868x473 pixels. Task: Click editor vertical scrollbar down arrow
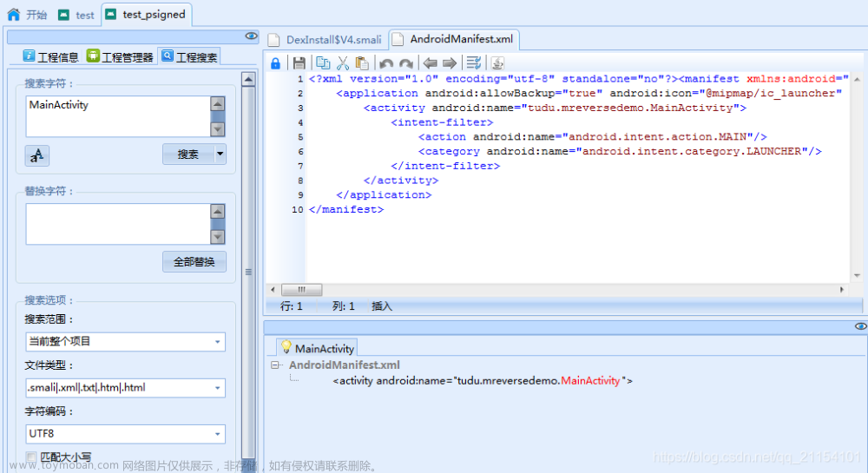pyautogui.click(x=857, y=275)
